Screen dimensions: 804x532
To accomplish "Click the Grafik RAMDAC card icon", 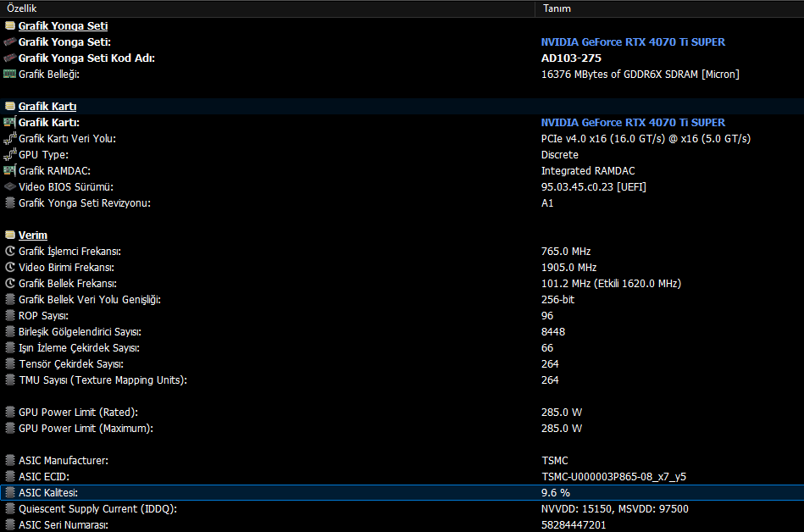I will [x=9, y=170].
